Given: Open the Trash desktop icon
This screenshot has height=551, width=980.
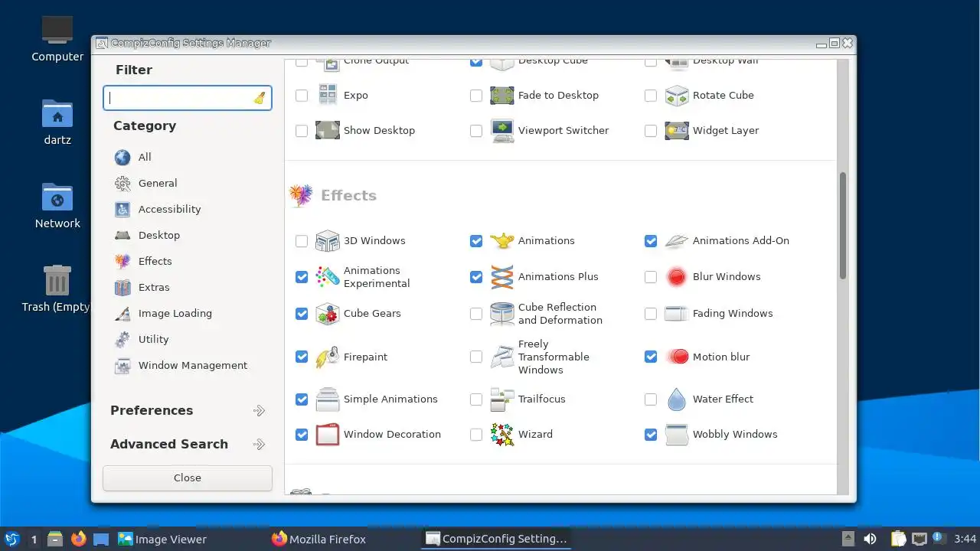Looking at the screenshot, I should click(57, 288).
